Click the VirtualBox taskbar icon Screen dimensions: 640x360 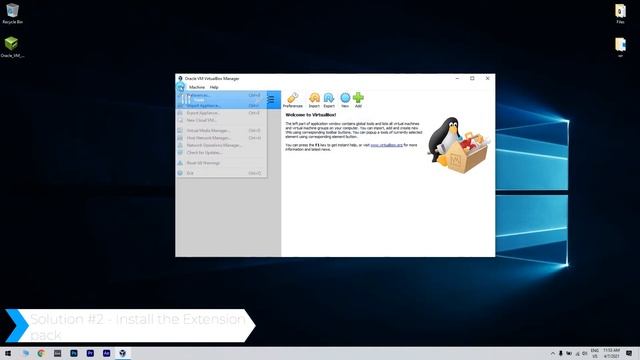pos(122,353)
